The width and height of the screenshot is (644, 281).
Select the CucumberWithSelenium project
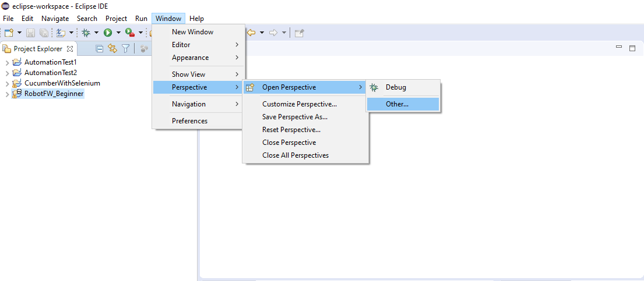(62, 83)
